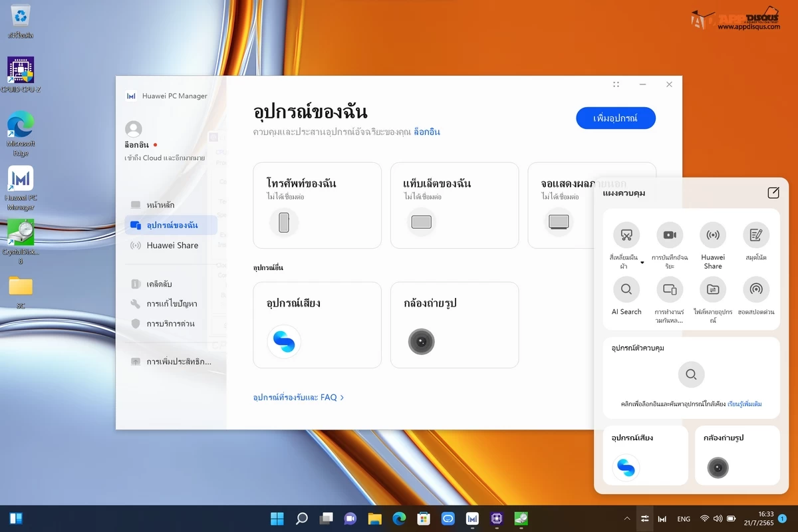Click the phone icon in โทรศัพท์ของฉัน card
798x532 pixels.
[284, 222]
